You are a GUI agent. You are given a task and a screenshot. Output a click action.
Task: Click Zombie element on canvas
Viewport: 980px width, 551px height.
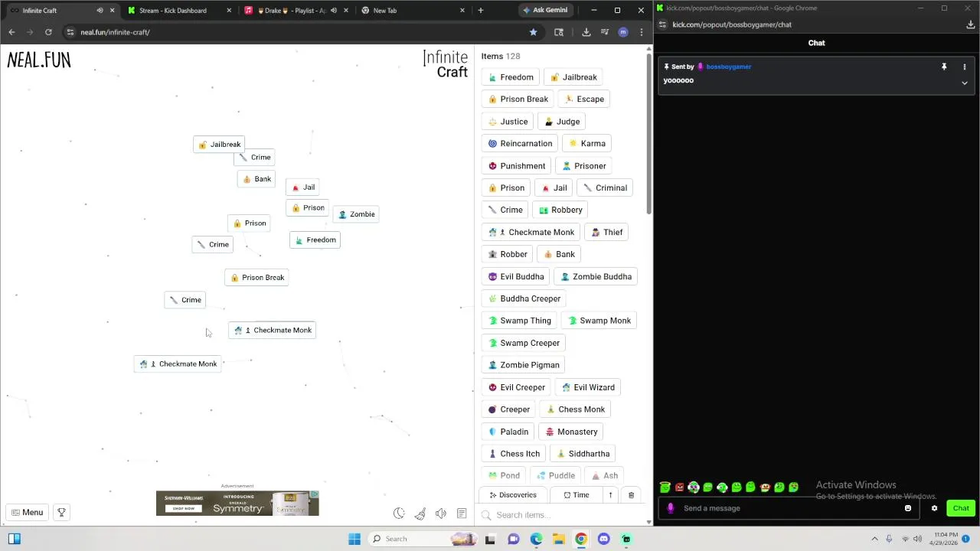[356, 214]
